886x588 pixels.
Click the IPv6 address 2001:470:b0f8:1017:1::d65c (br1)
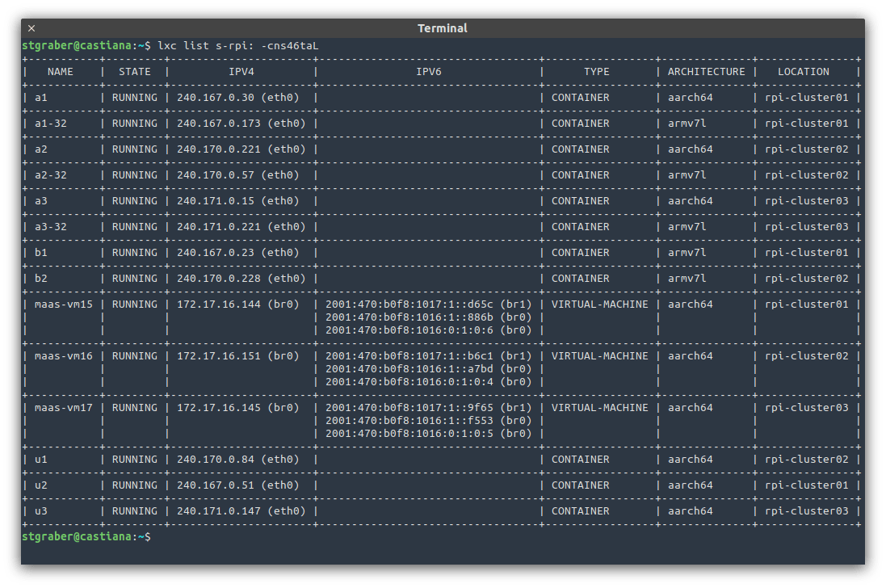pos(428,304)
